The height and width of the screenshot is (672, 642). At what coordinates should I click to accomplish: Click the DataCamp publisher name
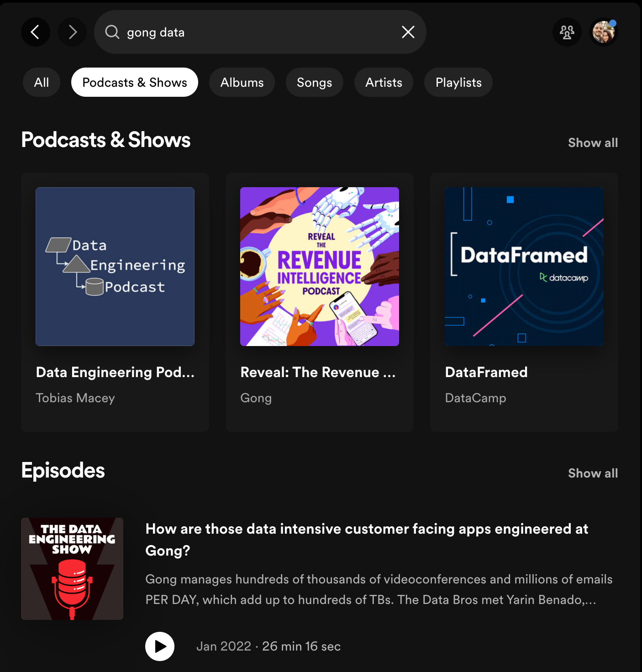[x=475, y=398]
